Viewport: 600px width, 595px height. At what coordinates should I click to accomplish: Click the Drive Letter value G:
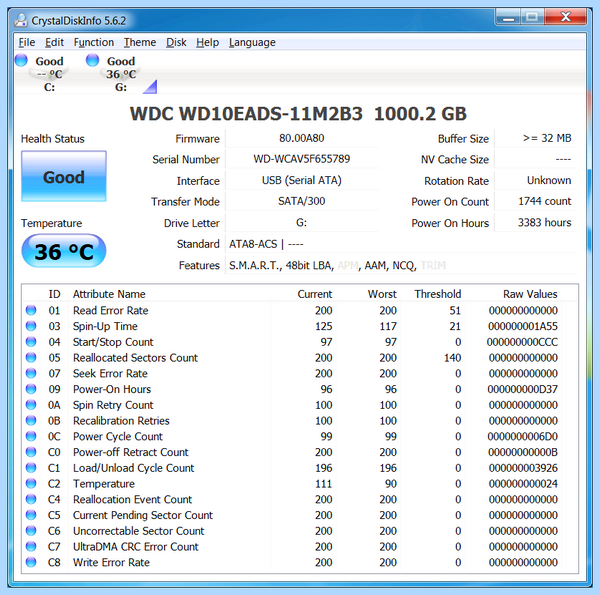pos(302,223)
